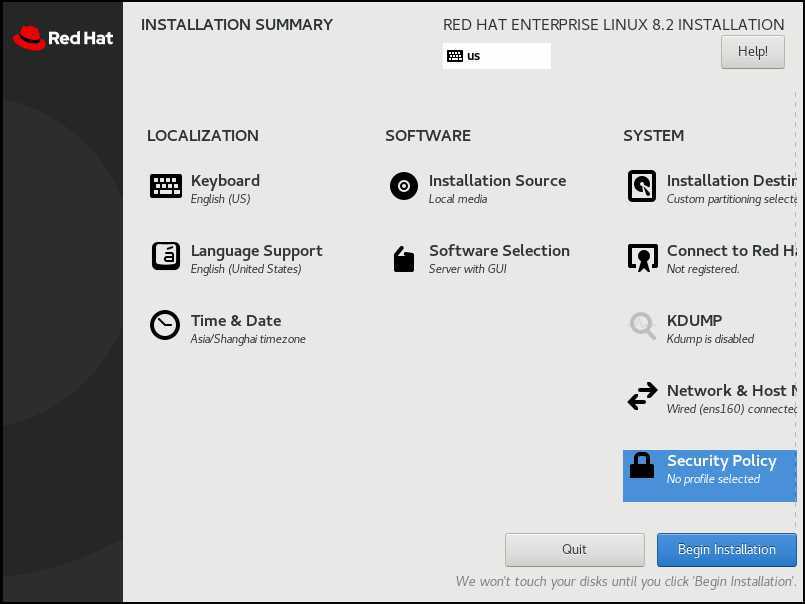Open the Keyboard title link
Viewport: 805px width, 604px height.
tap(225, 181)
